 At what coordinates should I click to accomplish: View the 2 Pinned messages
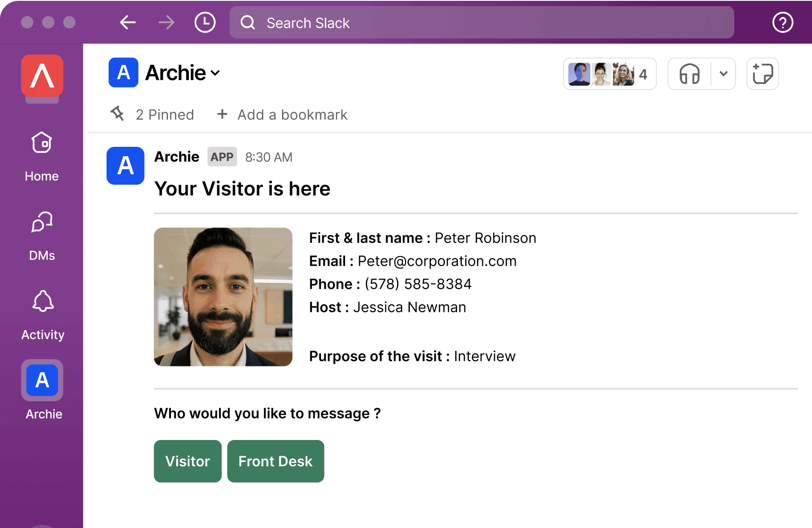(x=164, y=114)
